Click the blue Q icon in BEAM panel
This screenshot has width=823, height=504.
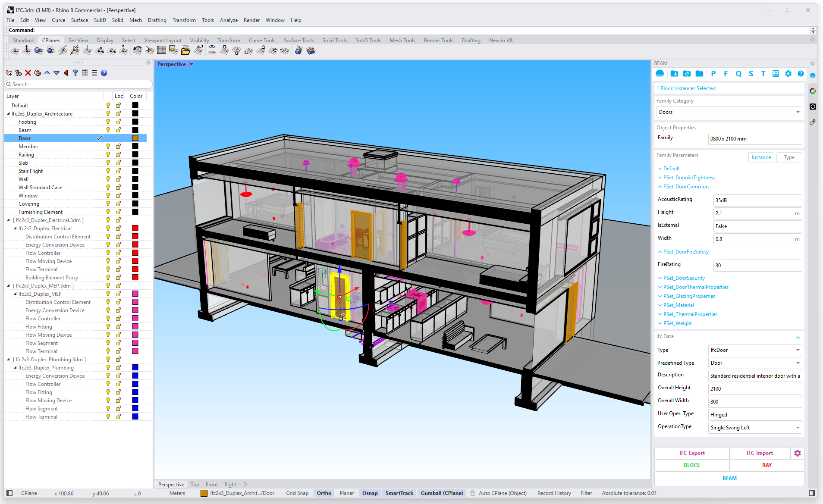point(738,74)
